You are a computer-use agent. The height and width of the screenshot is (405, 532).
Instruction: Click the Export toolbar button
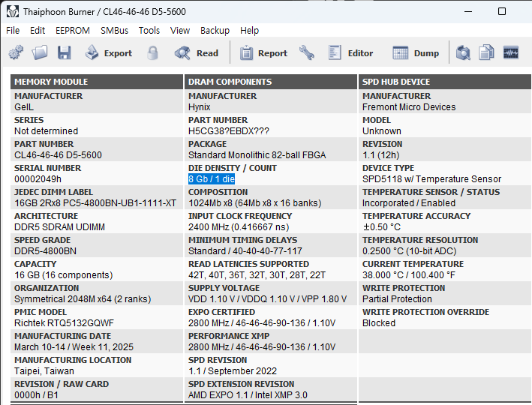(x=108, y=53)
